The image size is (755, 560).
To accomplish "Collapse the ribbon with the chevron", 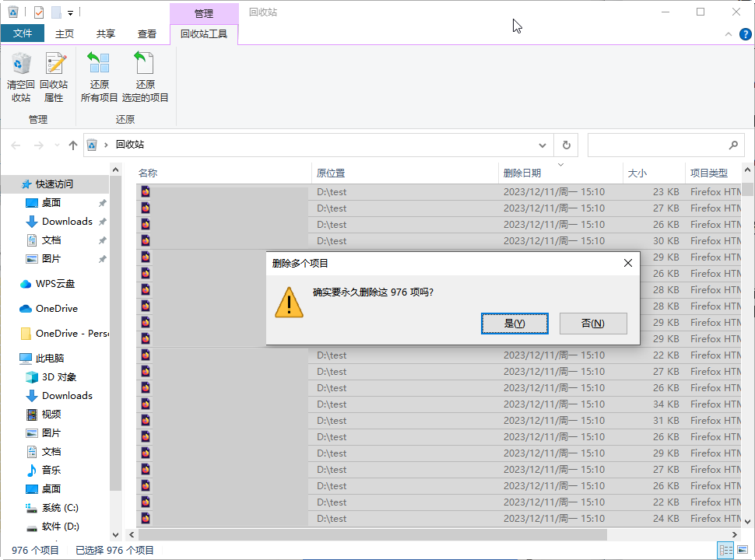I will [x=729, y=34].
